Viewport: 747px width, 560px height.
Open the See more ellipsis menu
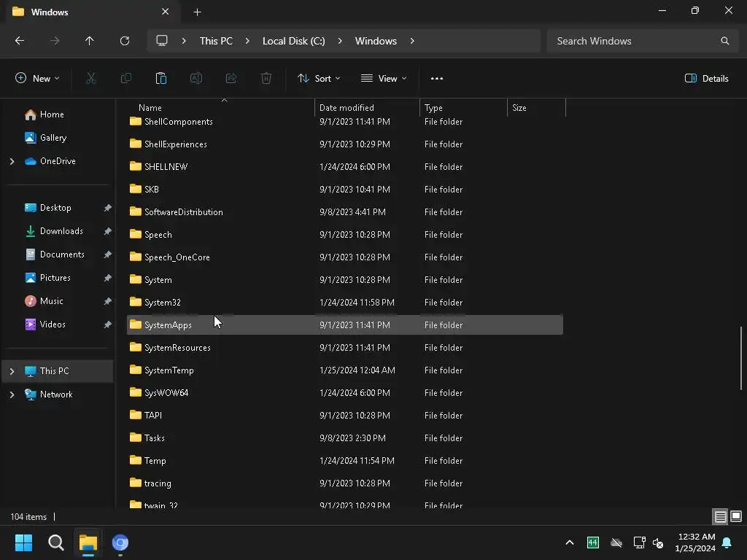pos(437,79)
